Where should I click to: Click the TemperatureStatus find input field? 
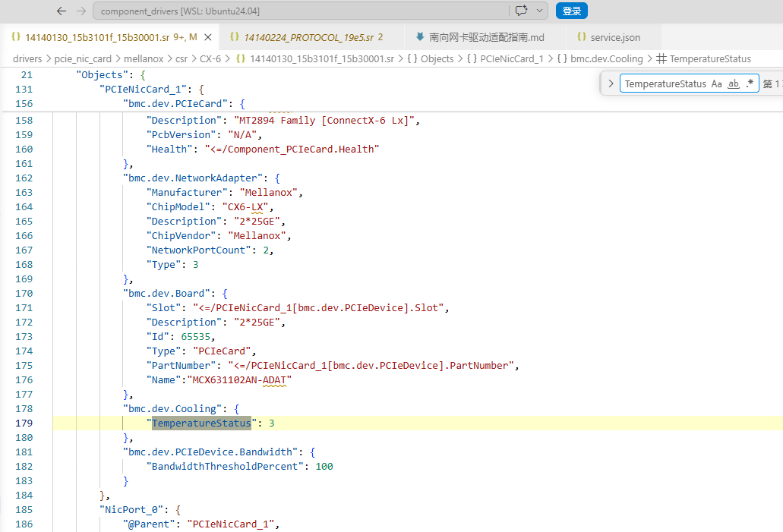click(x=665, y=83)
